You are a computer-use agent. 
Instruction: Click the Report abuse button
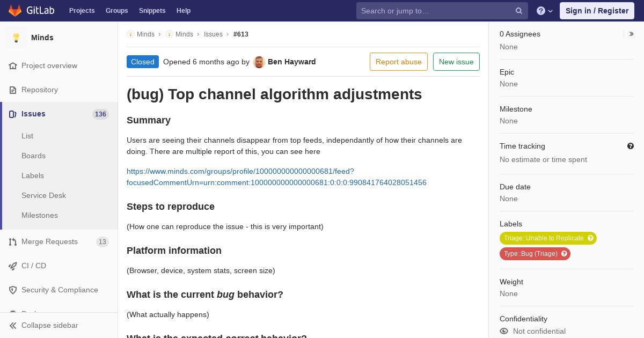tap(399, 62)
